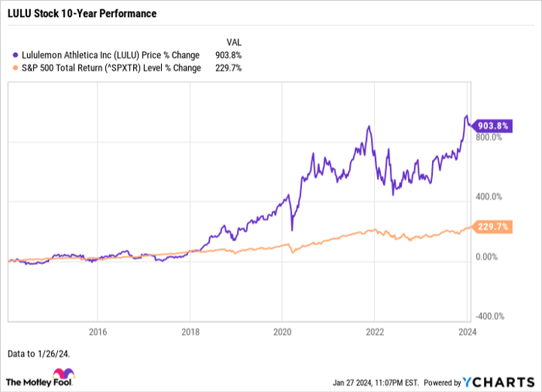Viewport: 542px width, 392px height.
Task: Click the 2016 x-axis label
Action: [98, 330]
